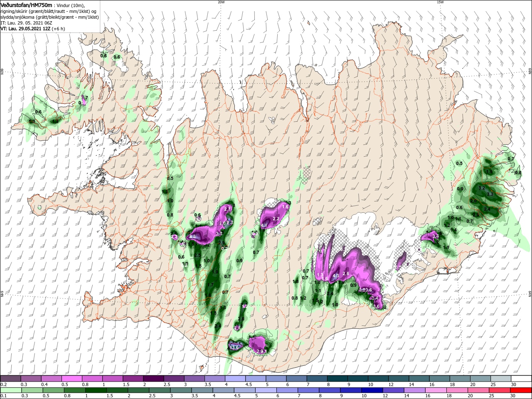
Task: Pick the darkest purple upper-scale swatch at 2
Action: click(x=153, y=379)
